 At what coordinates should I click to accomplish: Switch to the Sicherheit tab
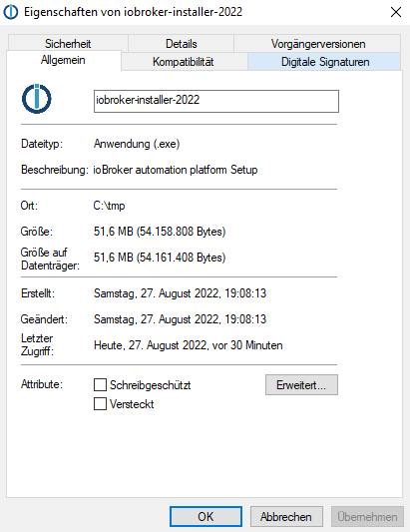68,44
